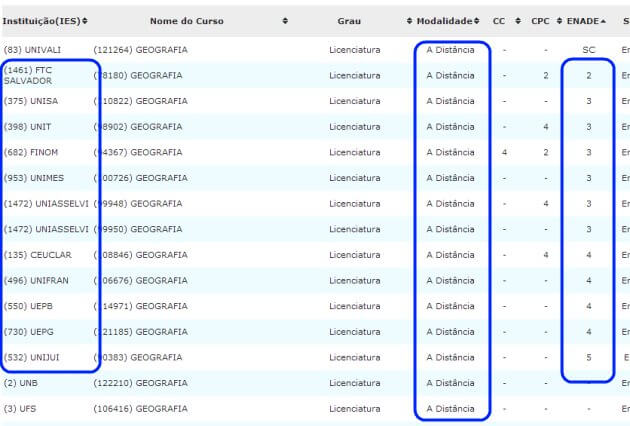
Task: Select institution (398) UNIT
Action: pyautogui.click(x=27, y=127)
